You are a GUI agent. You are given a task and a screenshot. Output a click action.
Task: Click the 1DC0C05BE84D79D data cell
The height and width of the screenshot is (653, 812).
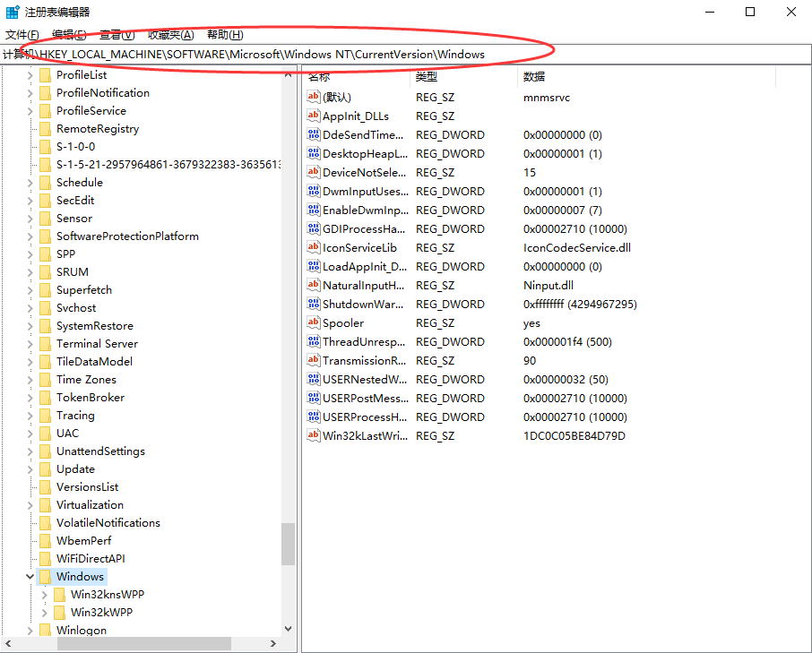pos(574,435)
